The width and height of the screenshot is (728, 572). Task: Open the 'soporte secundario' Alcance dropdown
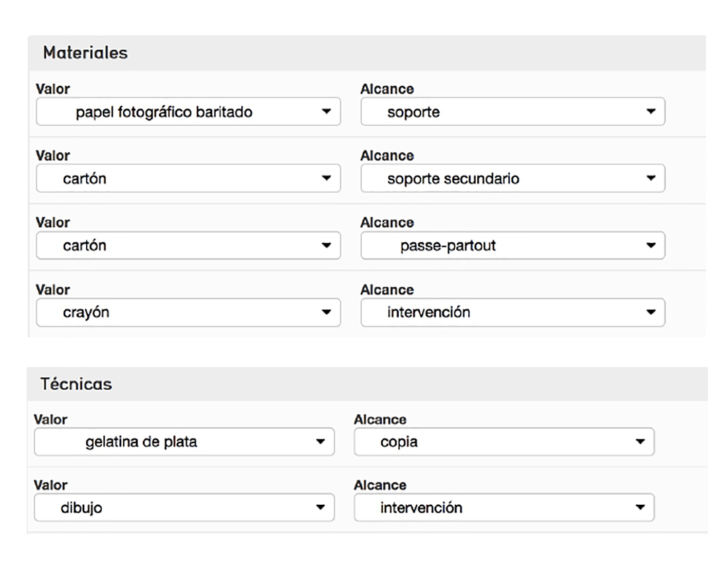coord(512,179)
